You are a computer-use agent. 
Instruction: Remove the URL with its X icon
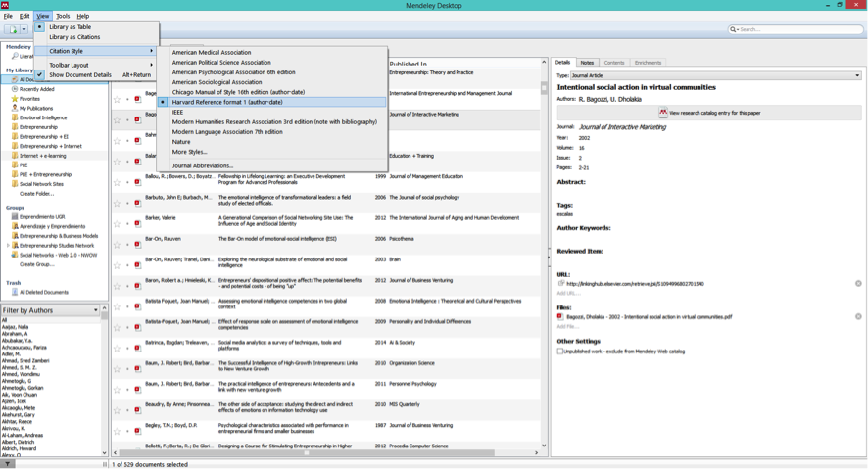(x=858, y=284)
